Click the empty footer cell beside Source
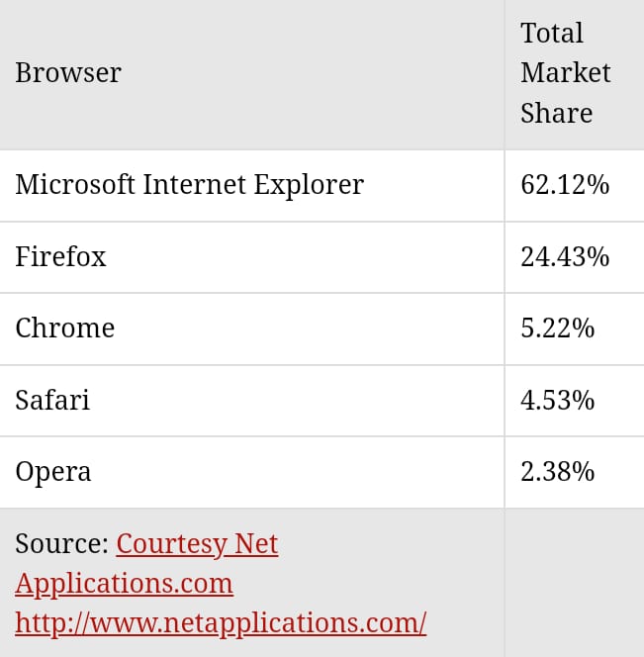This screenshot has height=657, width=644. point(574,583)
